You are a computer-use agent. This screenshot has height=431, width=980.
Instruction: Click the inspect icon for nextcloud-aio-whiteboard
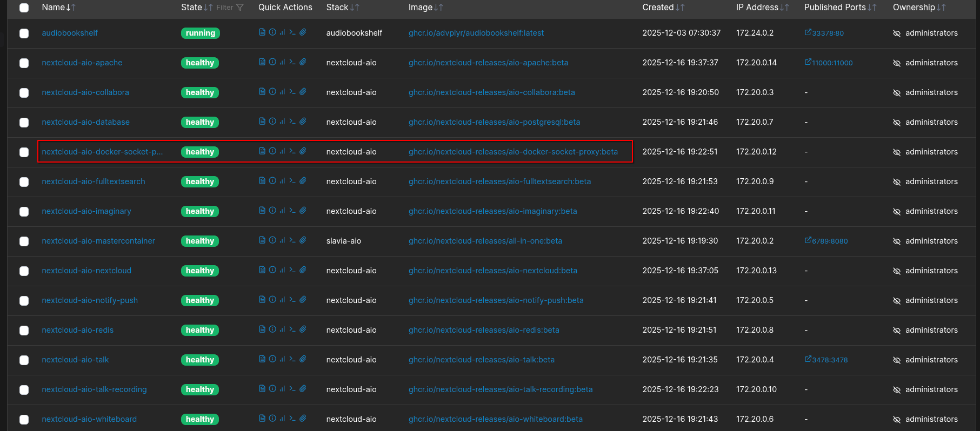tap(272, 419)
